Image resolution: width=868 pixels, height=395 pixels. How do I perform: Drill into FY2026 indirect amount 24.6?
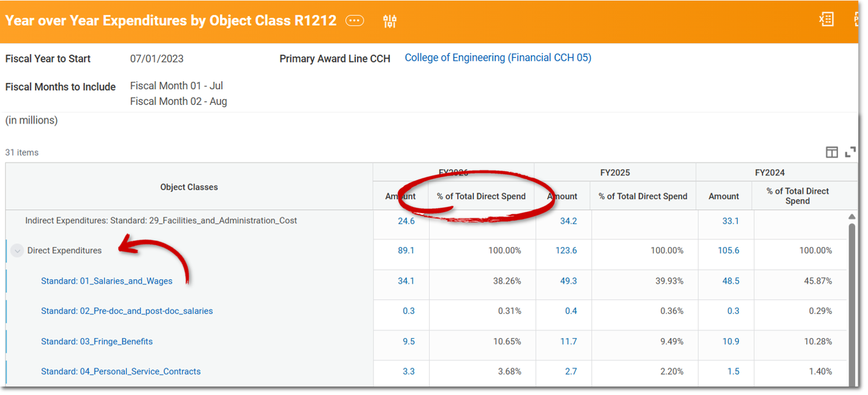(406, 221)
